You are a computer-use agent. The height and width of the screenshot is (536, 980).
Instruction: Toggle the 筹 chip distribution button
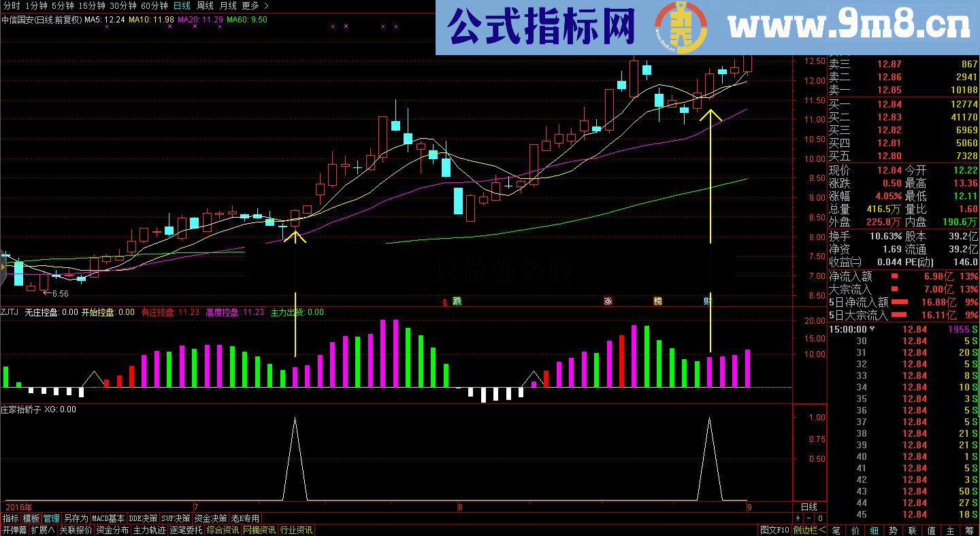click(969, 530)
